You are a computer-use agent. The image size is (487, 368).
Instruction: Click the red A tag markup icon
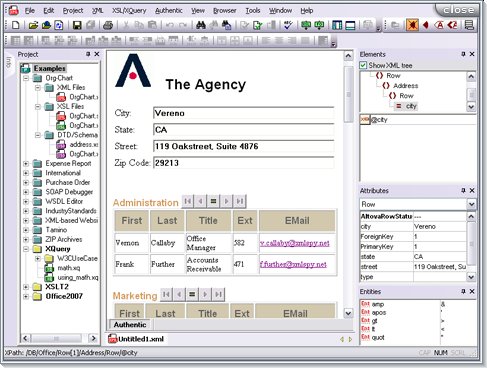(x=439, y=25)
